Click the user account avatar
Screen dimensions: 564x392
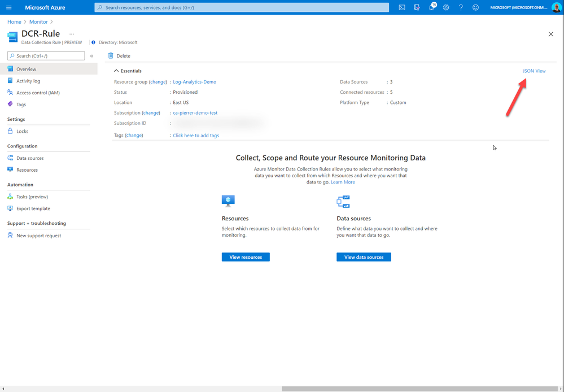point(557,7)
